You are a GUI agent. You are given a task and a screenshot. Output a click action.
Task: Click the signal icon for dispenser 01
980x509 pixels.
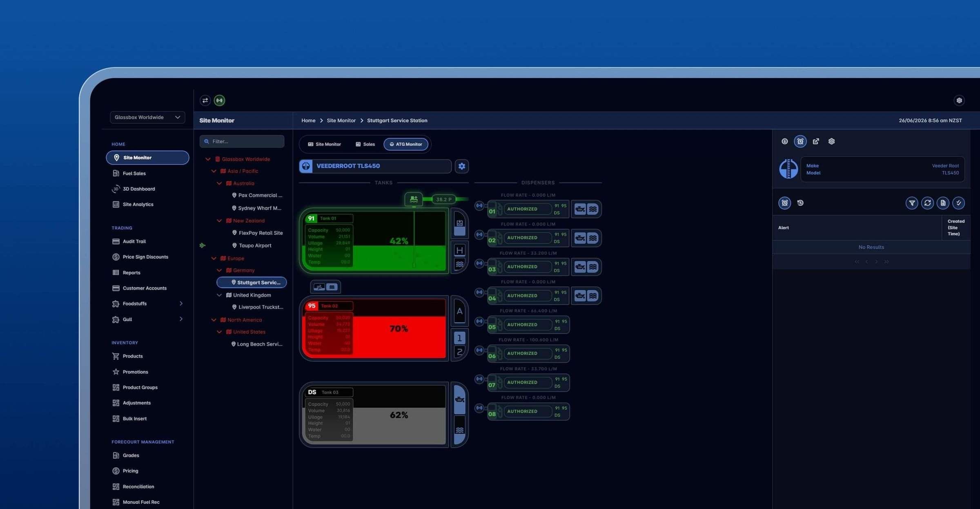(x=479, y=206)
